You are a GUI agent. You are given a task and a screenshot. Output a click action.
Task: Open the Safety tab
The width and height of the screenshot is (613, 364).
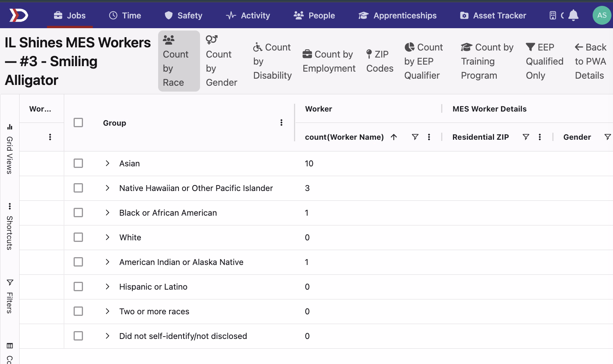click(183, 15)
